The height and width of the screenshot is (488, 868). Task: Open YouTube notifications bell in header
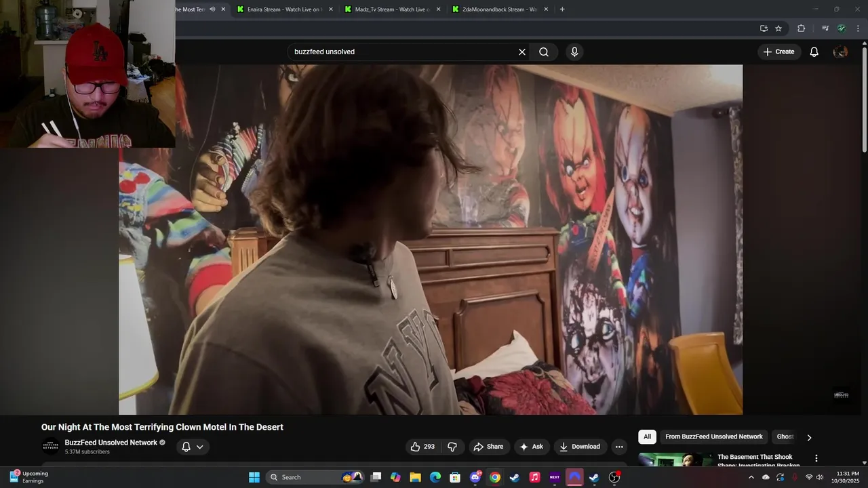click(814, 52)
